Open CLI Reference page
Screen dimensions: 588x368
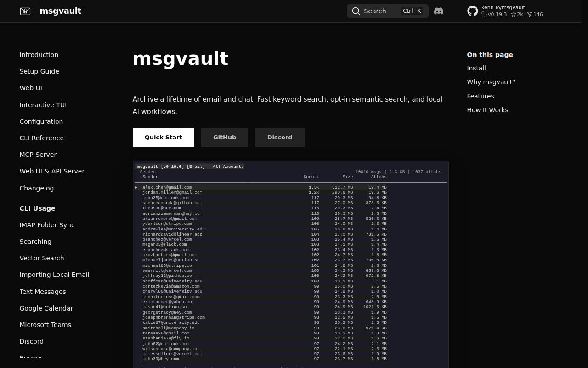point(42,138)
